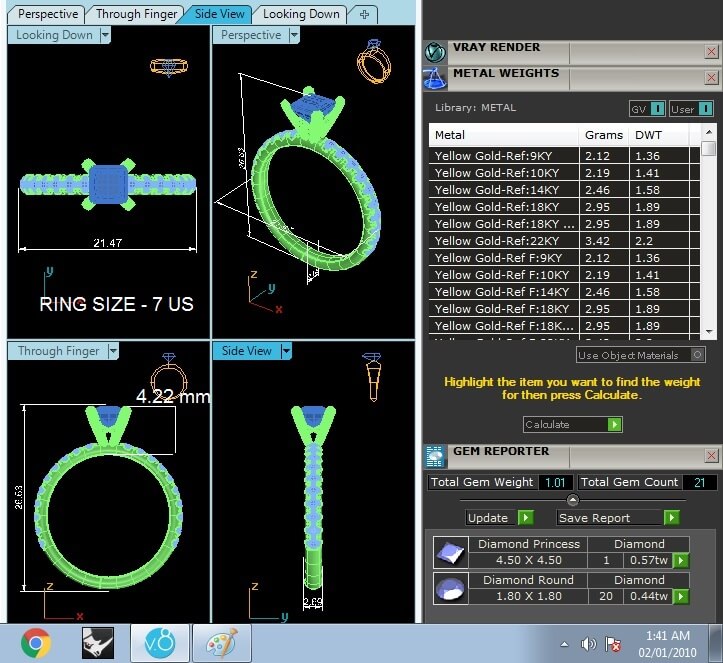Screen dimensions: 723x663
Task: Open the Through Finger viewport dropdown
Action: click(x=113, y=351)
